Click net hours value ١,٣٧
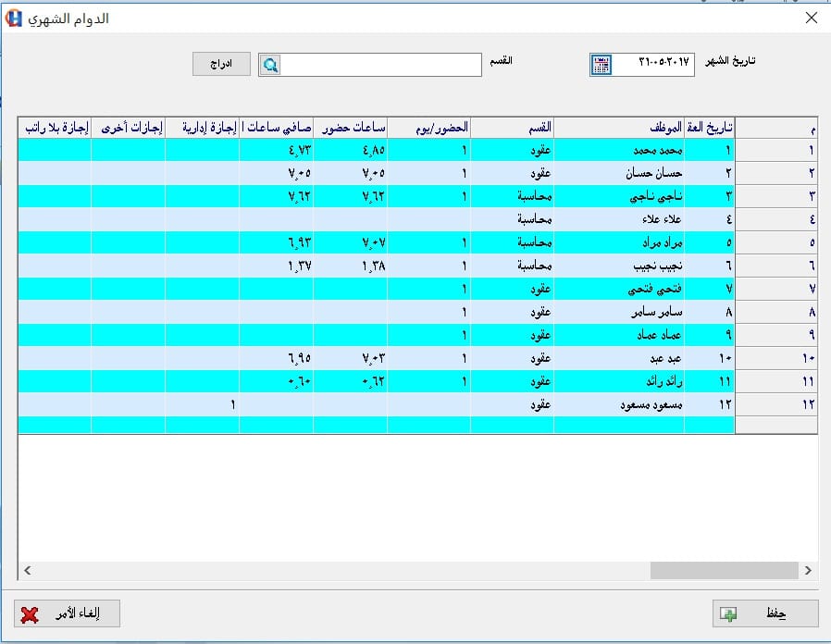 (x=276, y=266)
